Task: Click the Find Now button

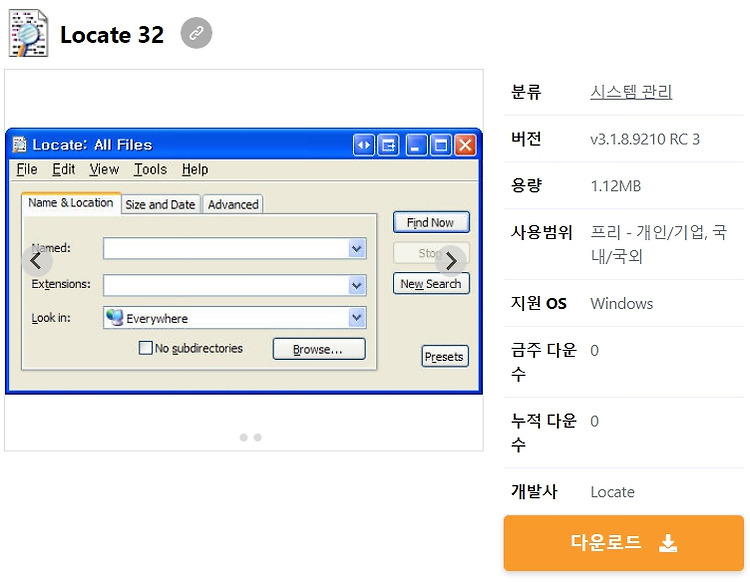Action: tap(431, 222)
